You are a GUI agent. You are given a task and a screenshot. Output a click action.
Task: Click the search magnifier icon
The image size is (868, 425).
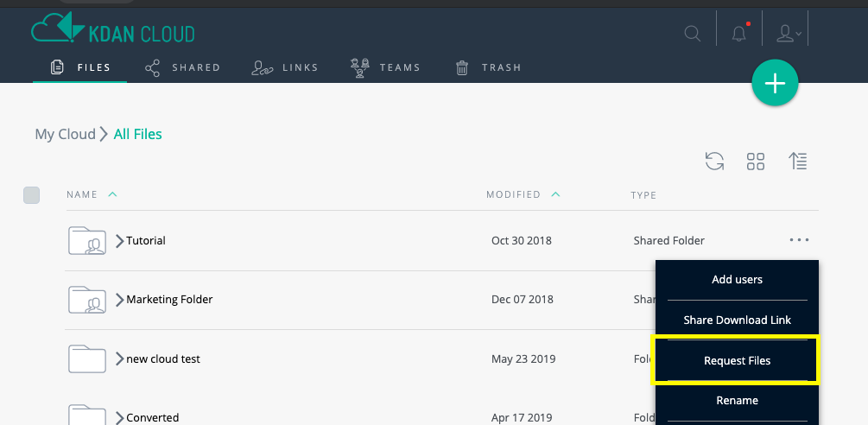click(x=693, y=34)
